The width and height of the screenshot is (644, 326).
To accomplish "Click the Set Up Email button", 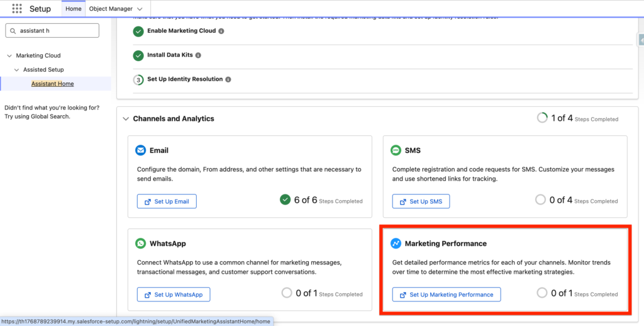I will (167, 201).
